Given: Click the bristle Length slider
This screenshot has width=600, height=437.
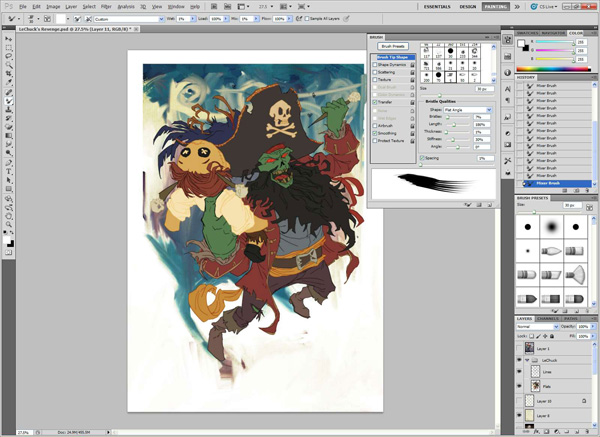Looking at the screenshot, I should pos(458,125).
